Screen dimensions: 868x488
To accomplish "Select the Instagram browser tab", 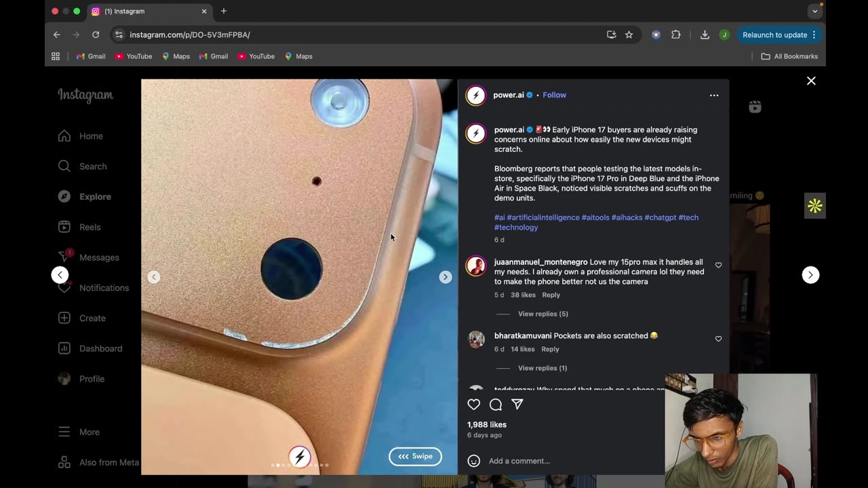I will 149,12.
